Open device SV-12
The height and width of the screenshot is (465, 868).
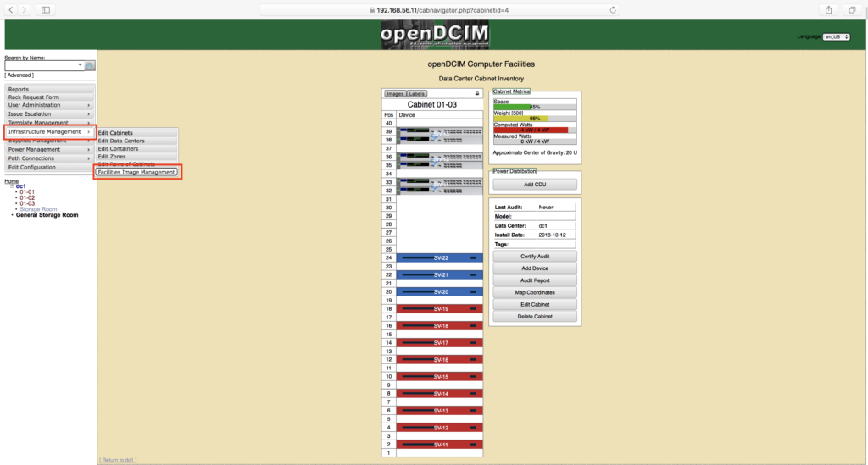[440, 428]
